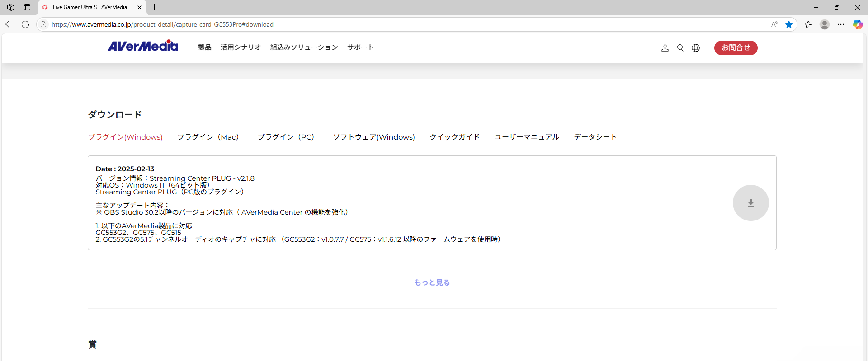868x361 pixels.
Task: Open the favorites list icon
Action: [808, 24]
